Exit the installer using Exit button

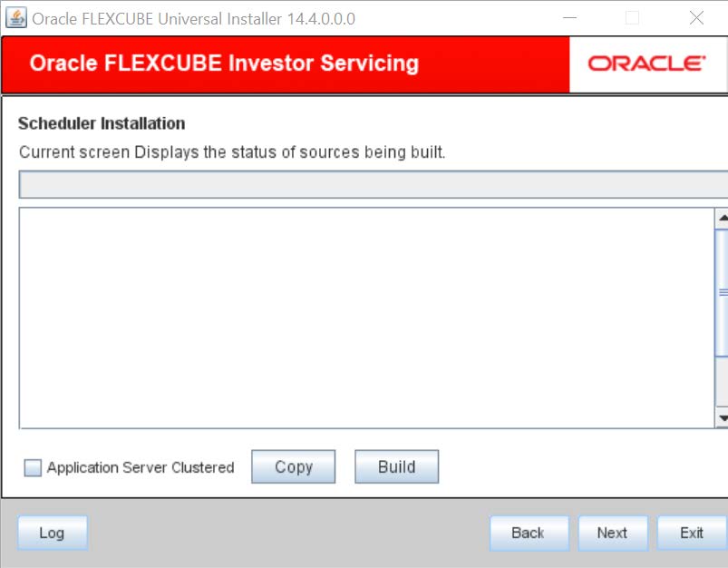[x=692, y=534]
